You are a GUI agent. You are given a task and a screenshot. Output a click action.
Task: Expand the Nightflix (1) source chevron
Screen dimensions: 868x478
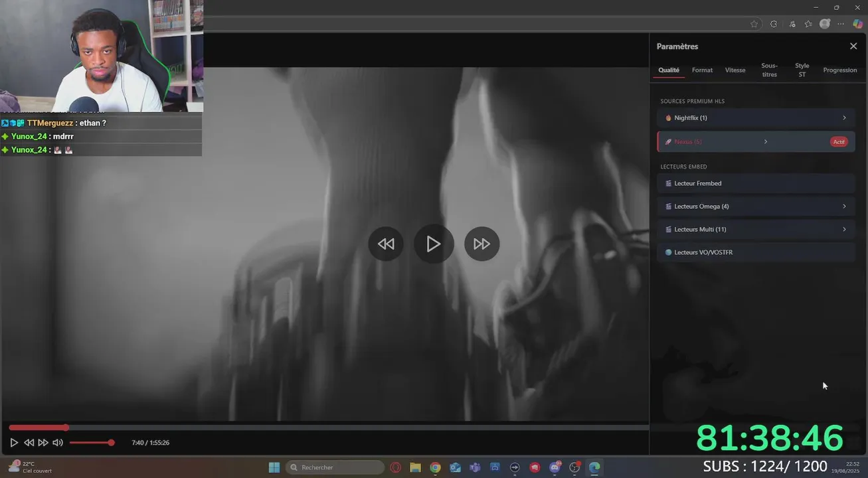(844, 118)
